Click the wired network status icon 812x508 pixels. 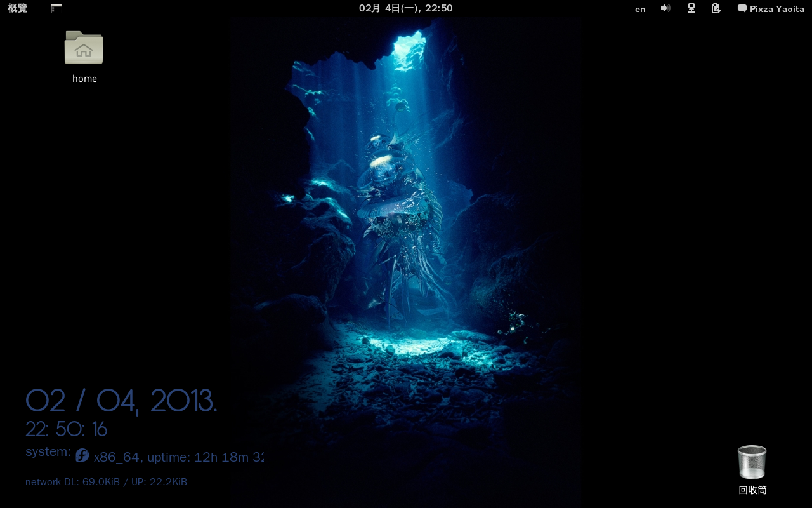click(x=691, y=8)
